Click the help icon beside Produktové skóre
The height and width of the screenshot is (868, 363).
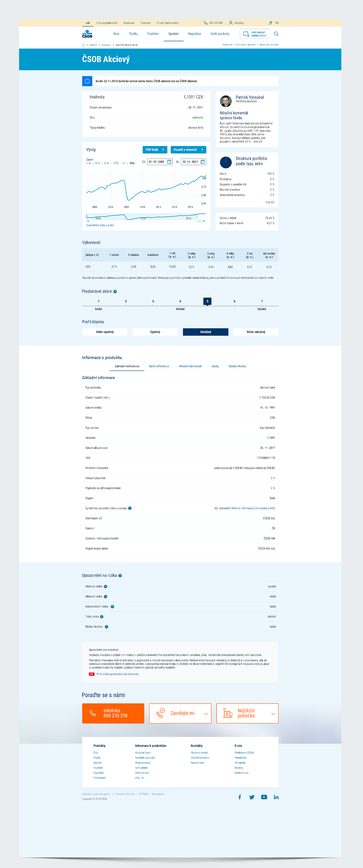click(x=115, y=291)
